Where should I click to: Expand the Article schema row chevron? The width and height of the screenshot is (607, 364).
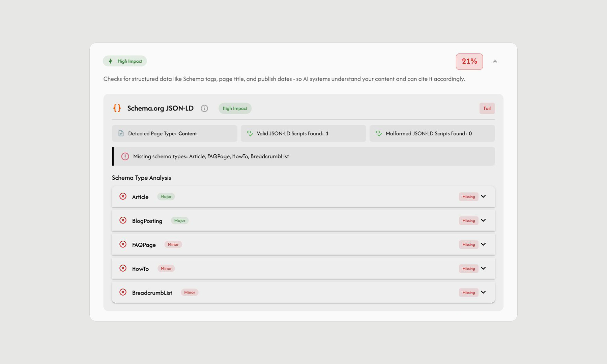(483, 196)
